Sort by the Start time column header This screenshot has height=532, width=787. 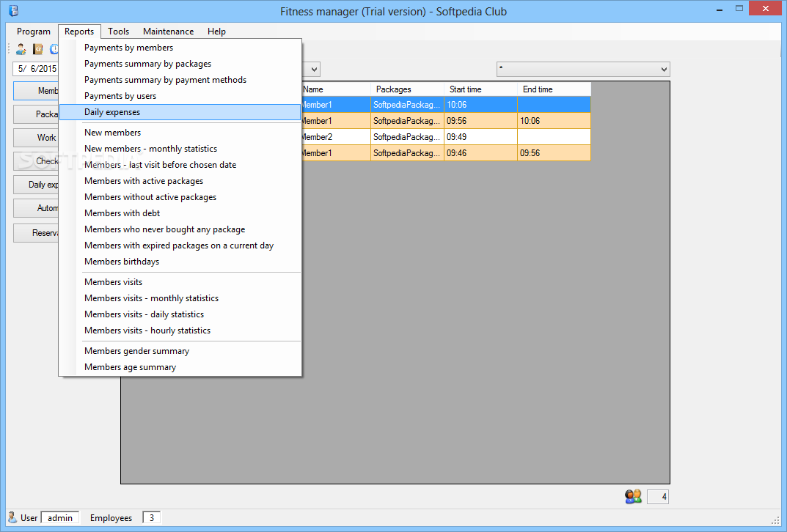pyautogui.click(x=480, y=89)
